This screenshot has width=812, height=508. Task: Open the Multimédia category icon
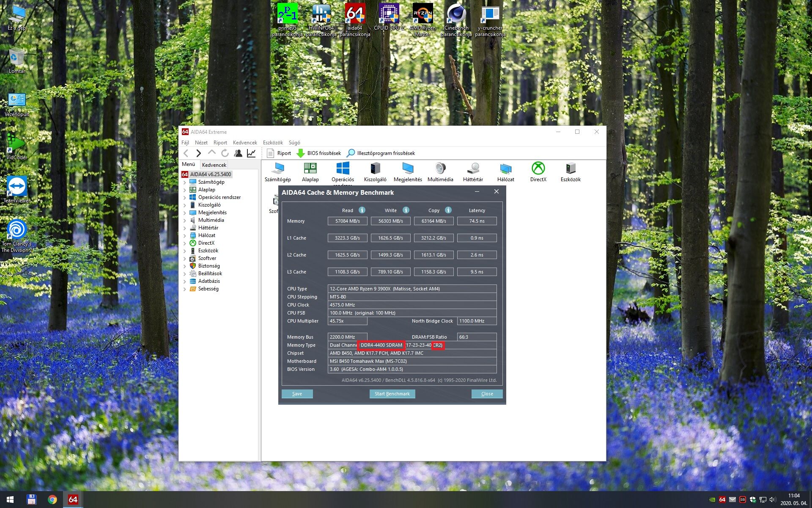pyautogui.click(x=440, y=172)
